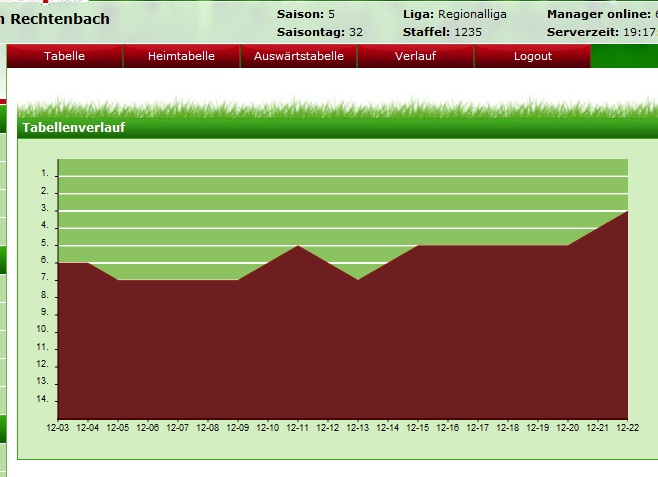Open the Verlauf tab

click(415, 56)
